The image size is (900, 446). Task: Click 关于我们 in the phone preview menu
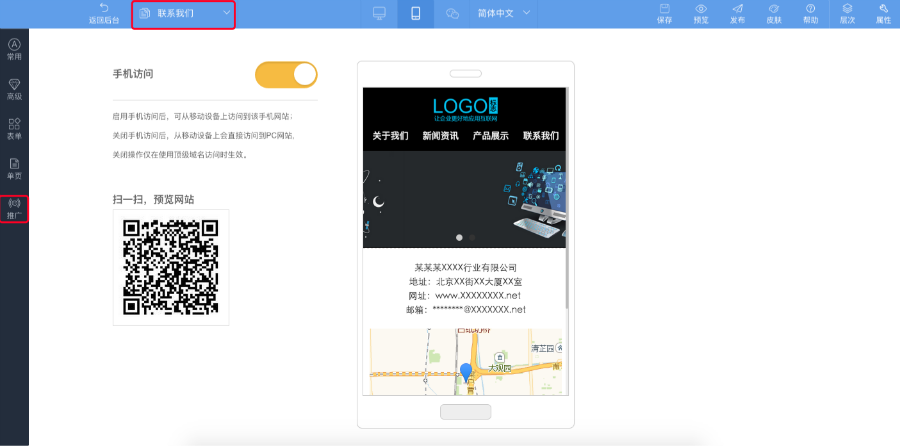coord(390,136)
